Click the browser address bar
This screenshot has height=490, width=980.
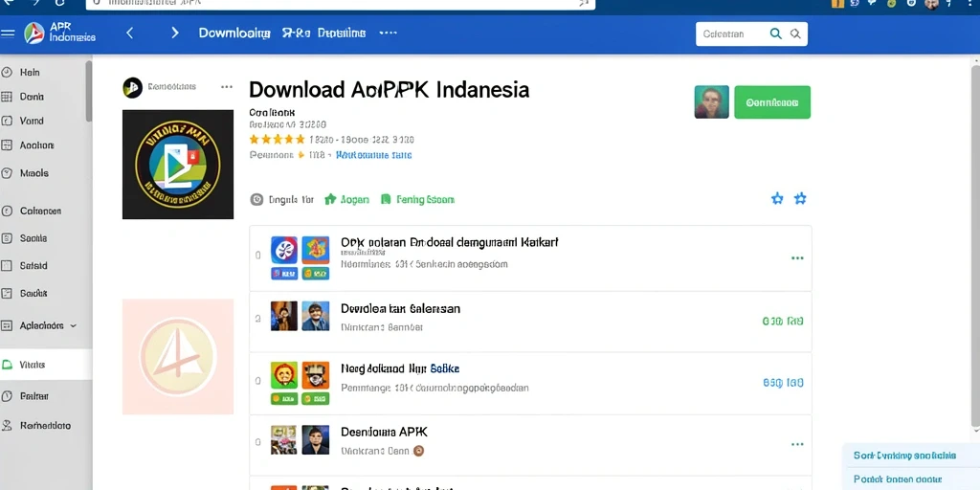(341, 4)
